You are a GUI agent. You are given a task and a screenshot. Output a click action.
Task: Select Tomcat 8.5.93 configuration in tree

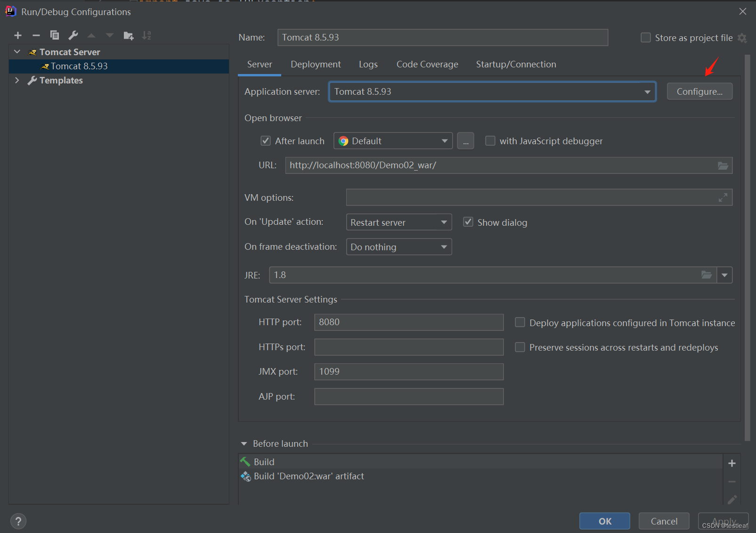119,66
